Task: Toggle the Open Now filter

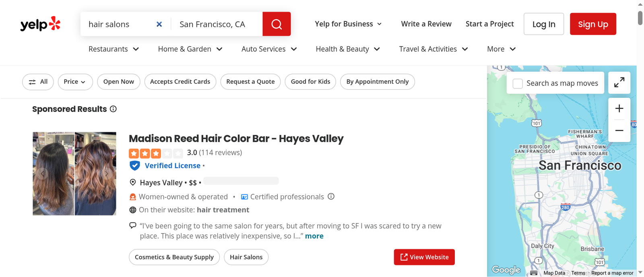Action: click(x=119, y=82)
